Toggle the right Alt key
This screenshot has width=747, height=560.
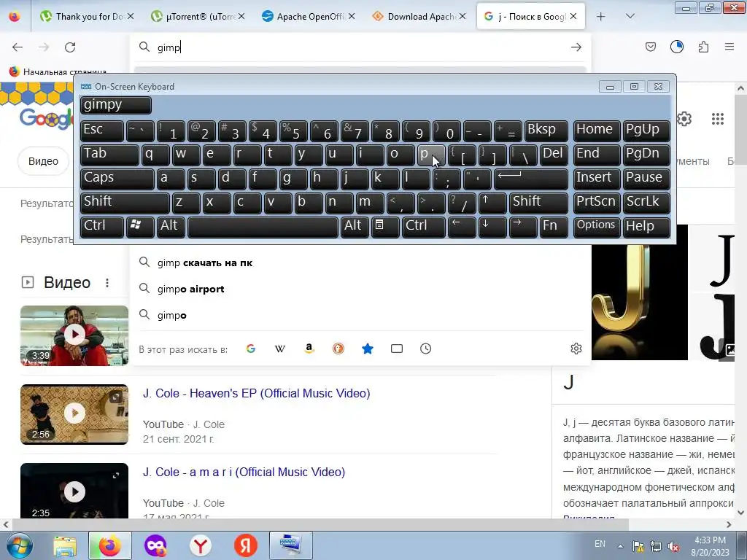355,226
